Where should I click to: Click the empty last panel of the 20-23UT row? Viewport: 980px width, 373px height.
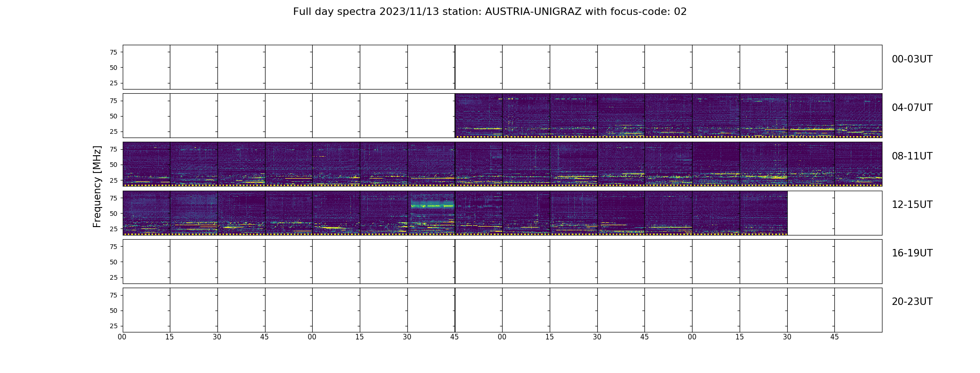[858, 310]
